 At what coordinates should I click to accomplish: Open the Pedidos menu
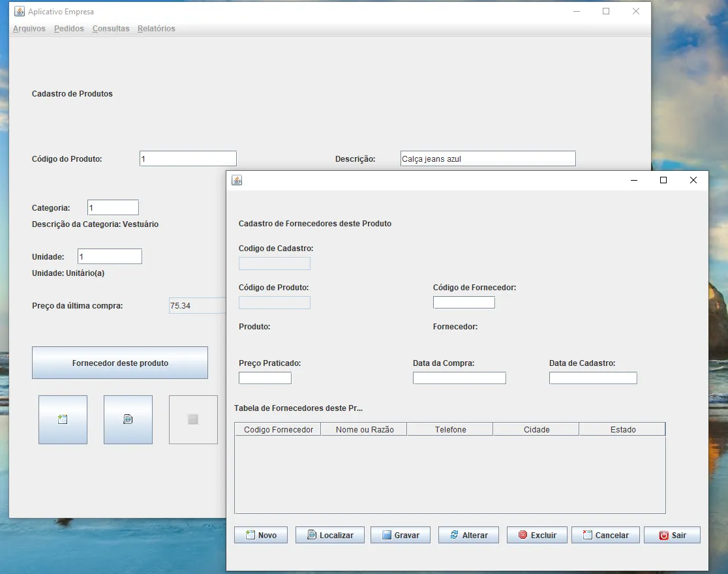tap(68, 28)
